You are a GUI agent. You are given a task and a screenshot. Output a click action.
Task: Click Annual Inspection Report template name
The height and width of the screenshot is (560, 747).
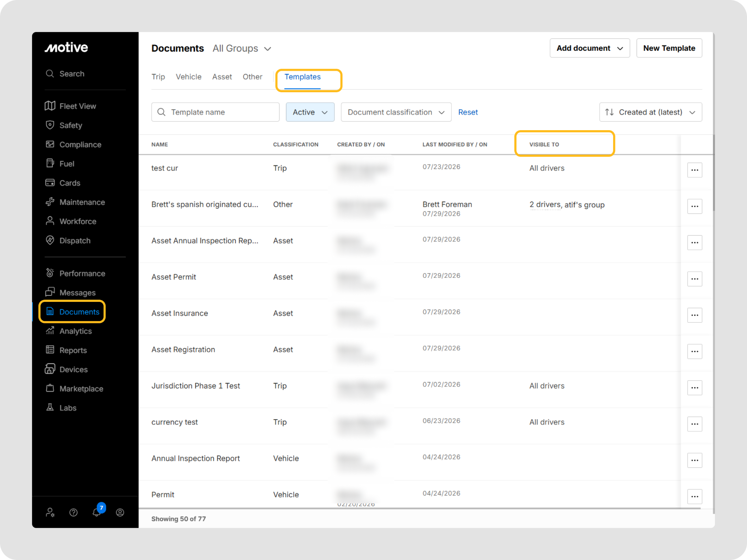[x=196, y=458]
